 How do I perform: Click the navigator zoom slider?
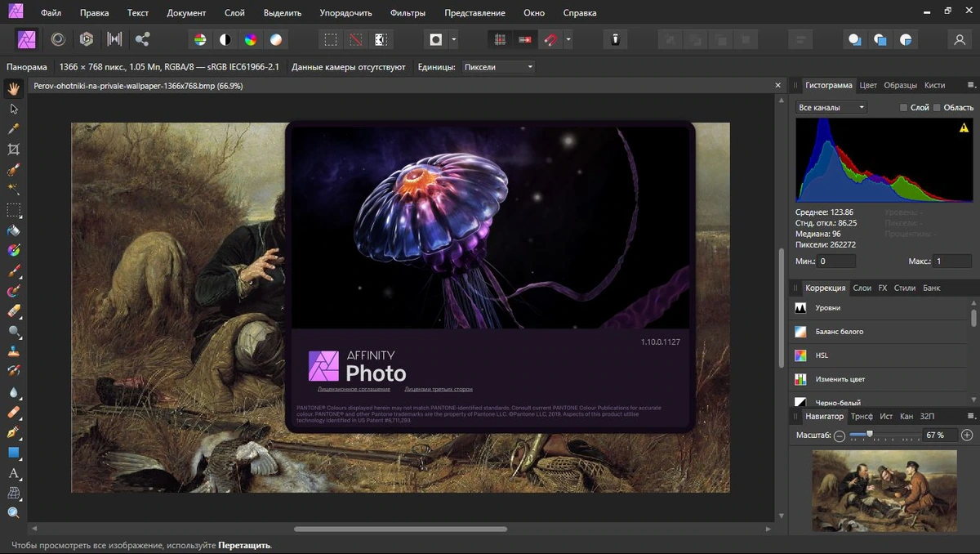(x=884, y=436)
